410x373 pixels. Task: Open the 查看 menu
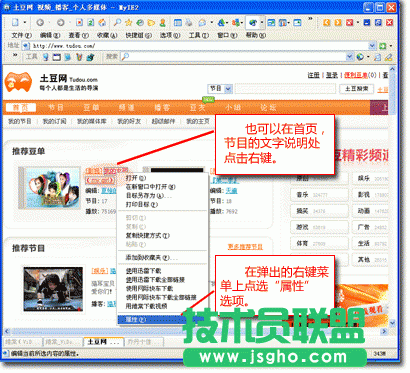(x=78, y=35)
